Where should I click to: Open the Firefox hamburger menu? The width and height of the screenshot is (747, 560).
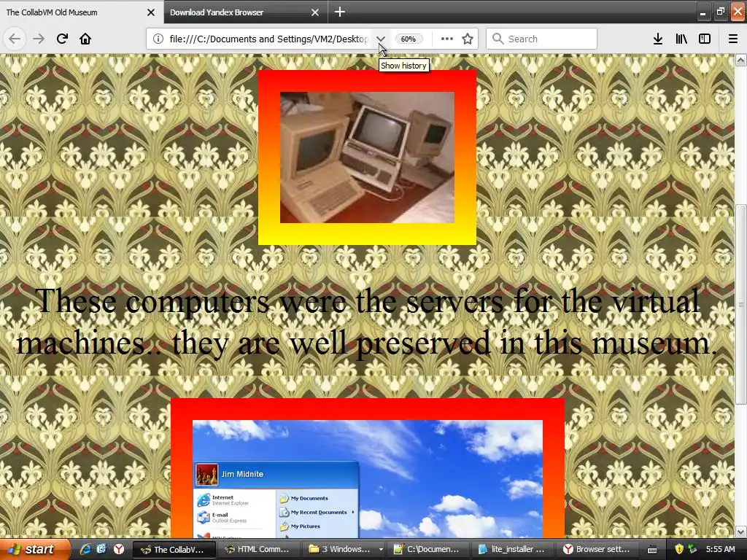[x=733, y=39]
